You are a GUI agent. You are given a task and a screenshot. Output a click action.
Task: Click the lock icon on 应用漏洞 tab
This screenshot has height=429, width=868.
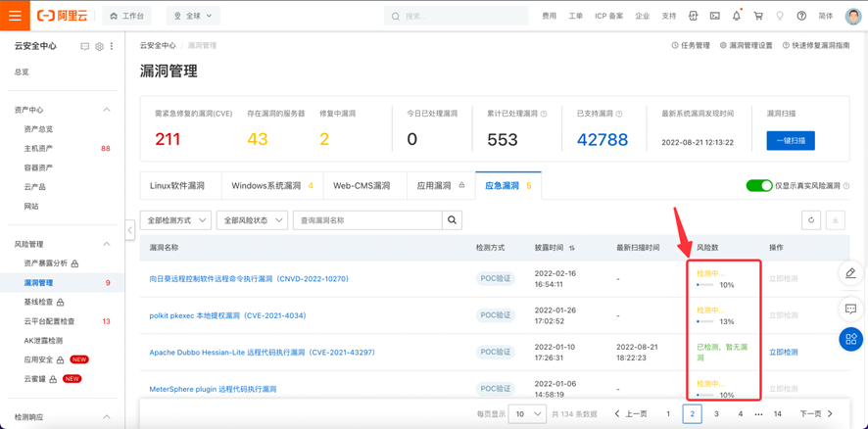click(461, 186)
